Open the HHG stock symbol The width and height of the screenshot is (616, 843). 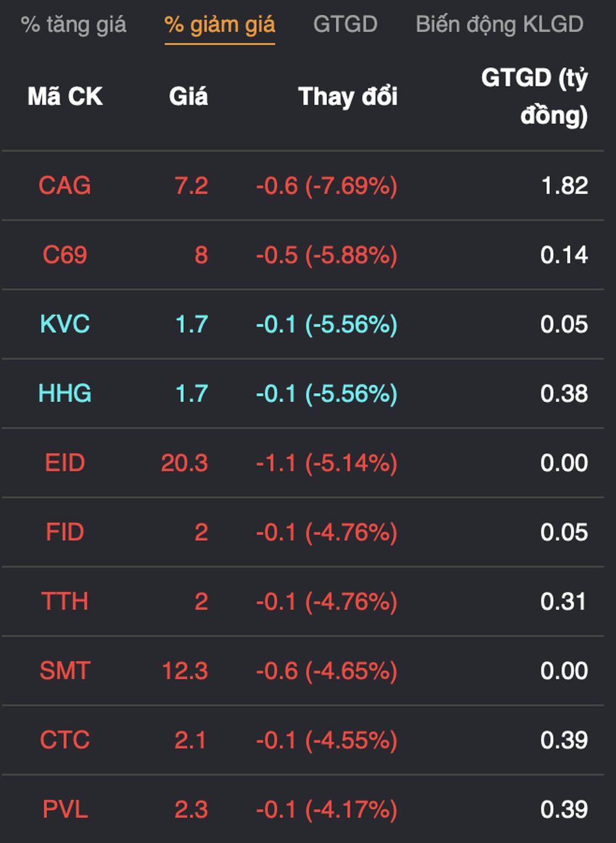[65, 394]
